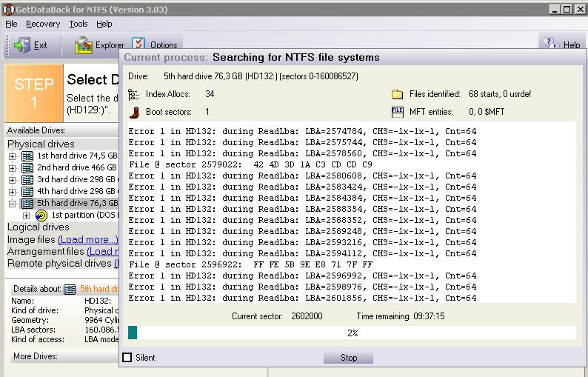Click Load link for Arrangement files
588x377 pixels.
coord(102,251)
